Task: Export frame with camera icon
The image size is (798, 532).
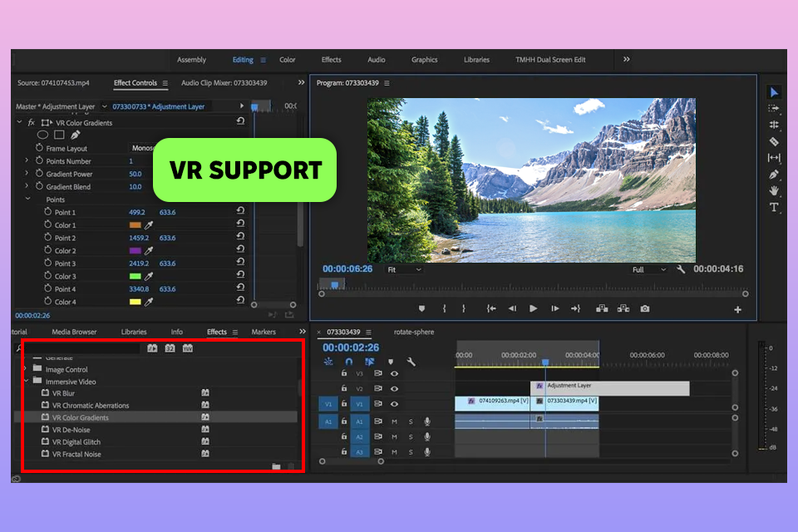Action: (x=645, y=308)
